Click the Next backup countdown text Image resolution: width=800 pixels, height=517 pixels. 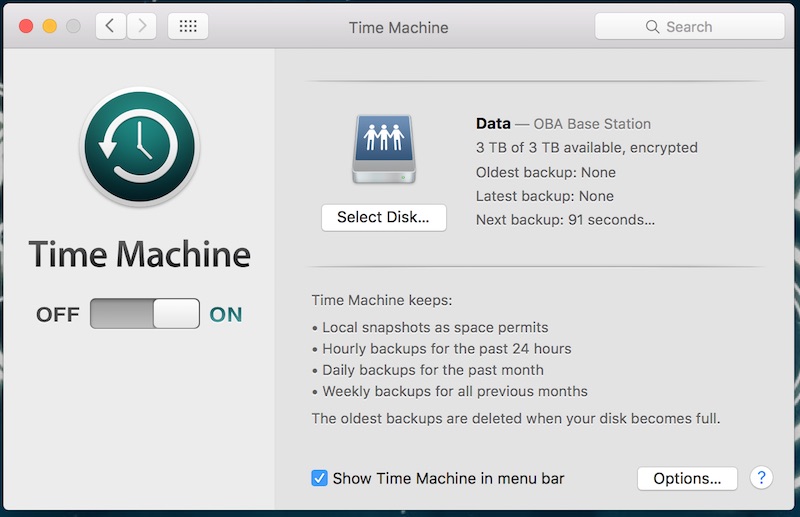[x=565, y=220]
